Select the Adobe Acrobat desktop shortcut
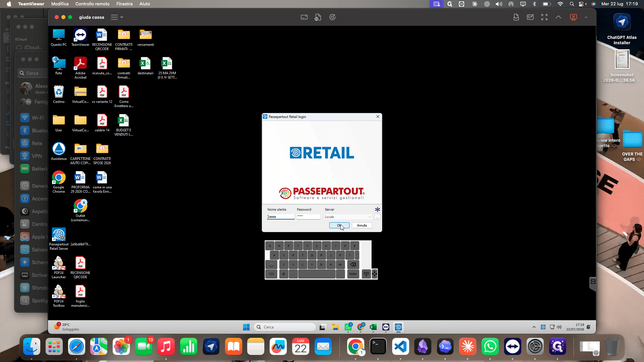 [80, 68]
